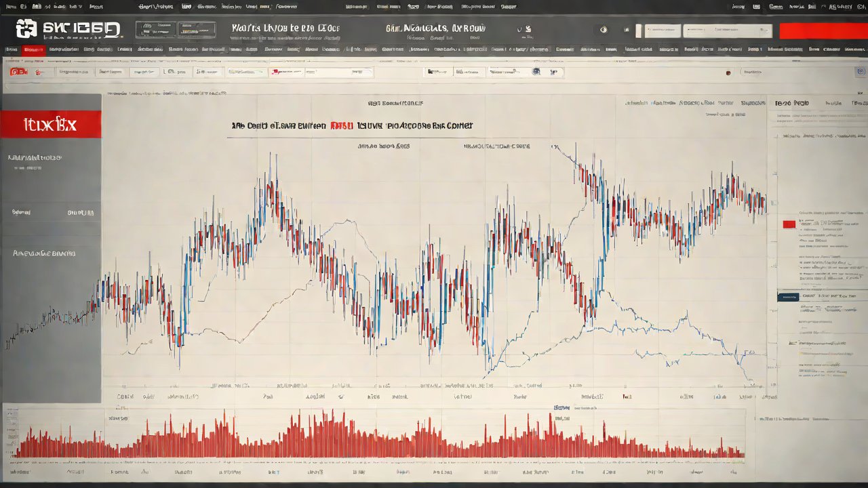The width and height of the screenshot is (868, 488).
Task: Click the first input field in the header
Action: 662,30
